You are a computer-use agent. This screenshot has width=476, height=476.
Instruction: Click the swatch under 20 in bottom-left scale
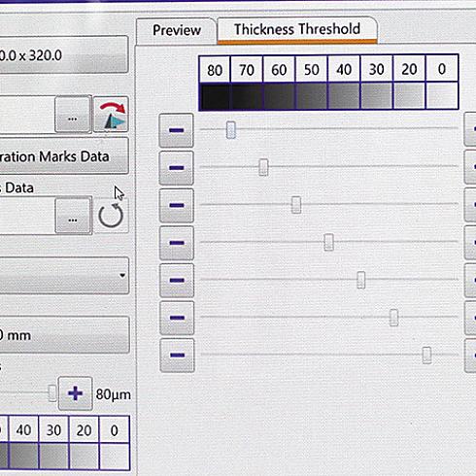[x=84, y=456]
